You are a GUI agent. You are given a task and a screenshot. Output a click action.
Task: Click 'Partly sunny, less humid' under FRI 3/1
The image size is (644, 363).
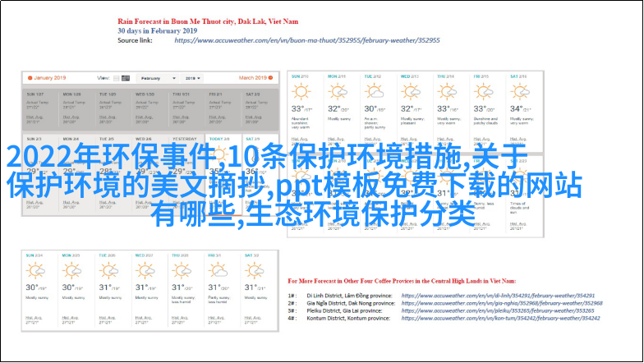[218, 299]
